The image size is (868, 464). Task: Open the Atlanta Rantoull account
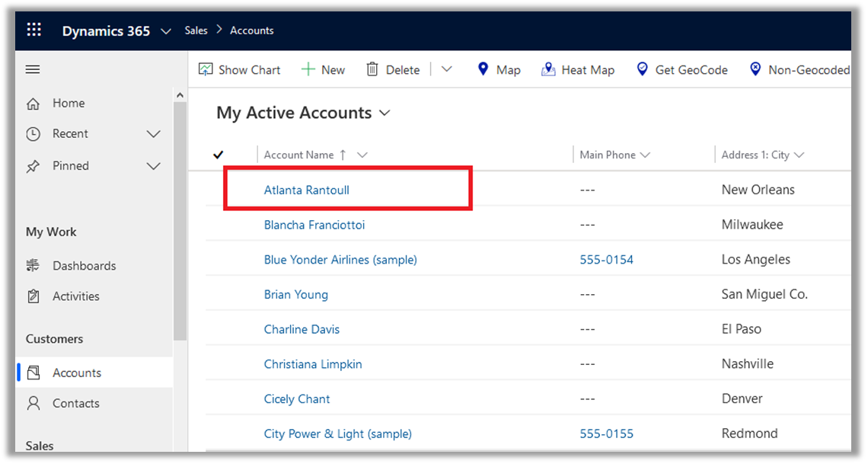[x=306, y=190]
